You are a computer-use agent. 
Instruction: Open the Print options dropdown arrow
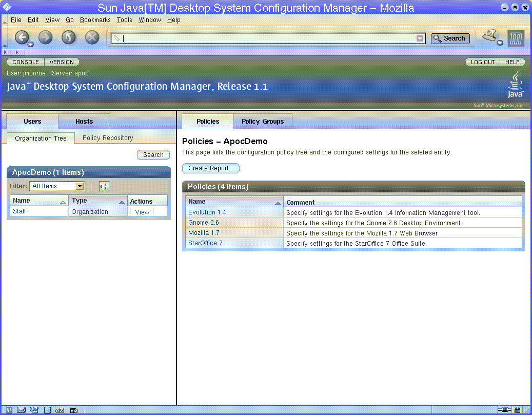point(500,43)
